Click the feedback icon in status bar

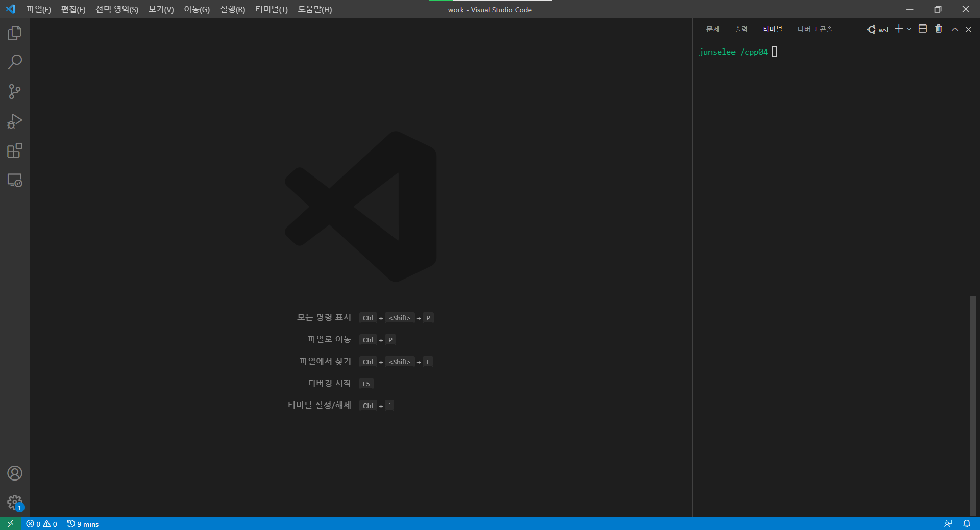click(x=948, y=524)
